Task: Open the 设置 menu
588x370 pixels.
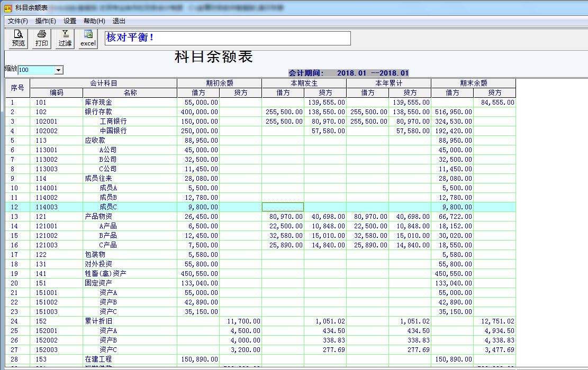Action: coord(70,21)
